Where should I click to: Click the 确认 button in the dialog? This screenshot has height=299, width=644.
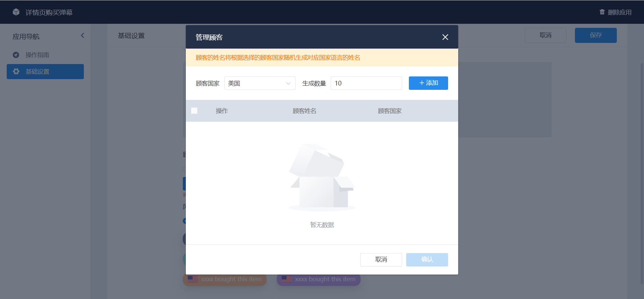click(x=427, y=259)
